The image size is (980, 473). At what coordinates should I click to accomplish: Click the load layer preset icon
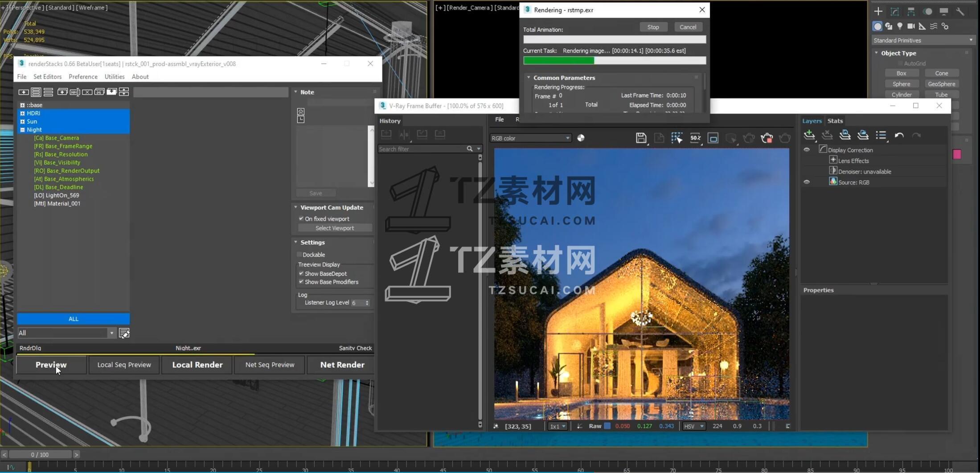[x=863, y=136]
